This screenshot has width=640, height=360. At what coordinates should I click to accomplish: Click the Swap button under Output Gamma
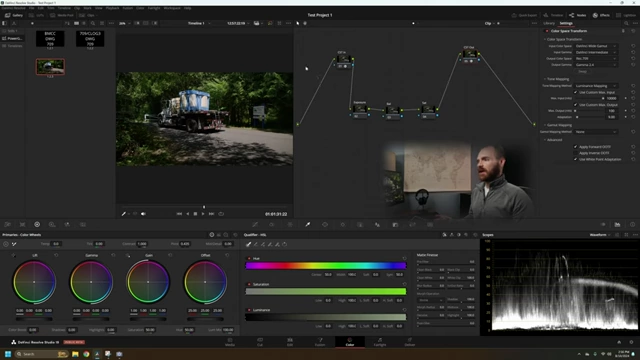coord(582,71)
